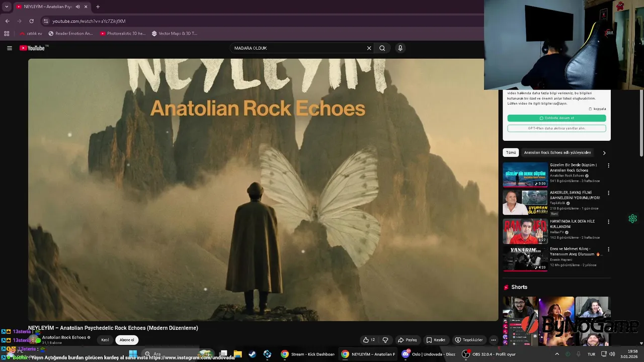Viewport: 644px width, 362px height.
Task: Reload the YouTube page
Action: (x=31, y=21)
